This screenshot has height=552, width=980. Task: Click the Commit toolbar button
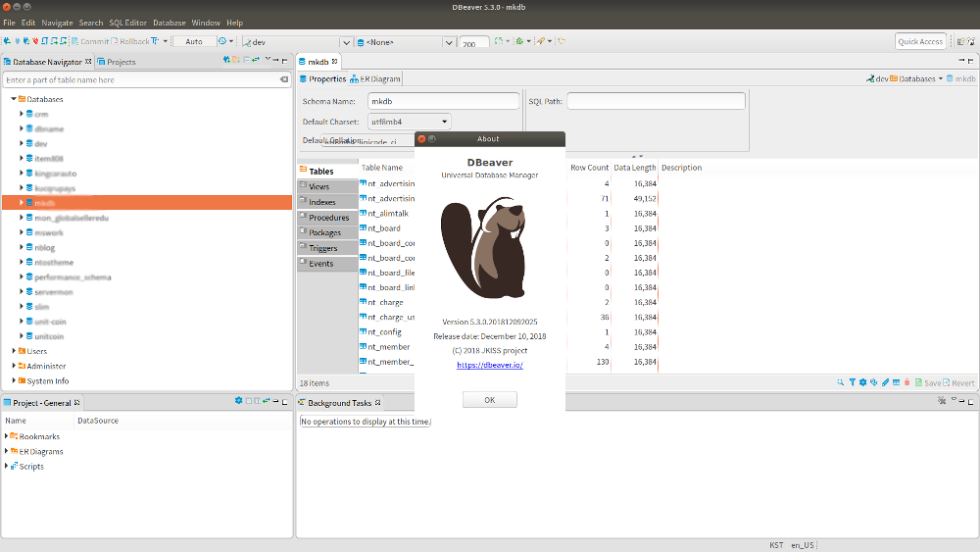pyautogui.click(x=89, y=42)
